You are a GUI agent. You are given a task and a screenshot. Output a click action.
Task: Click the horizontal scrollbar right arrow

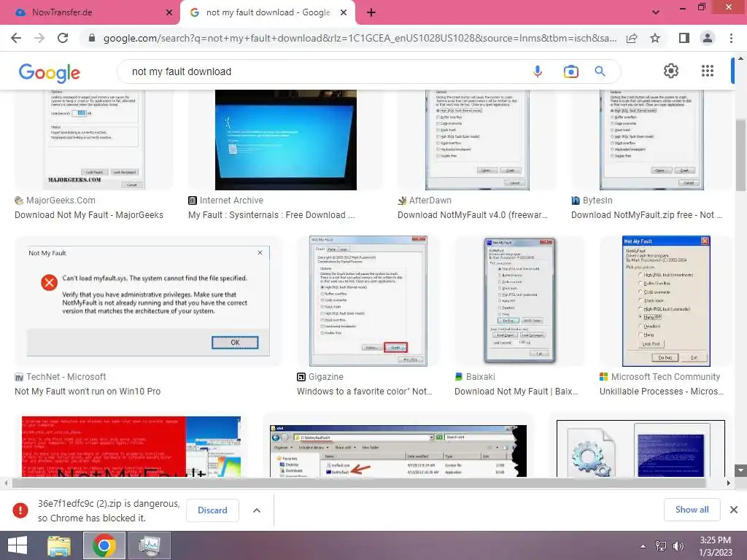728,483
